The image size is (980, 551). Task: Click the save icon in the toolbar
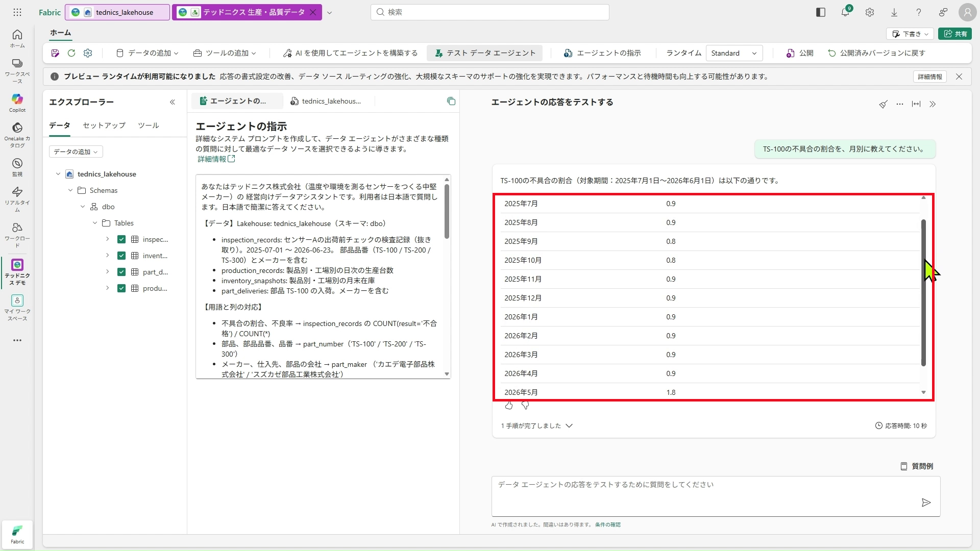pos(55,53)
